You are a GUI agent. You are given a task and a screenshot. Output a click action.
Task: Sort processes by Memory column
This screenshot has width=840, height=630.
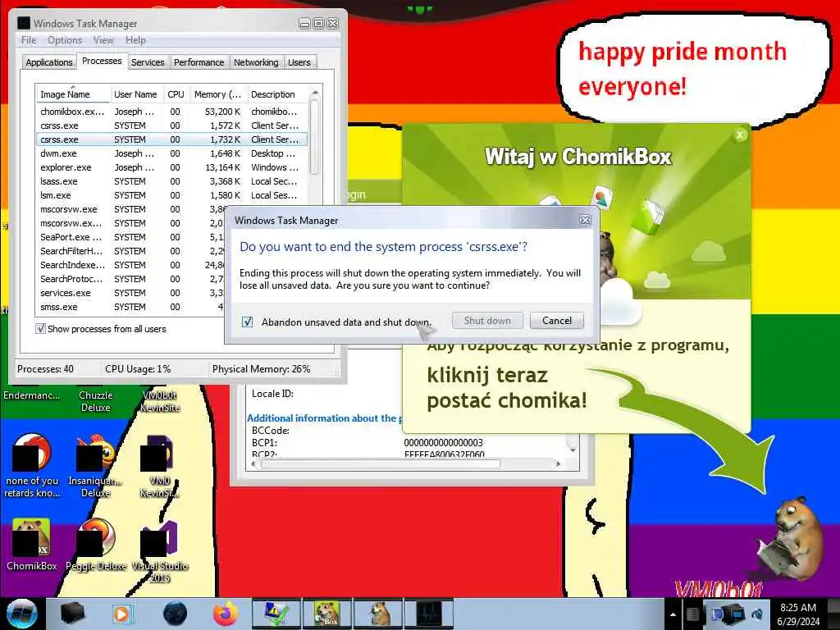218,94
